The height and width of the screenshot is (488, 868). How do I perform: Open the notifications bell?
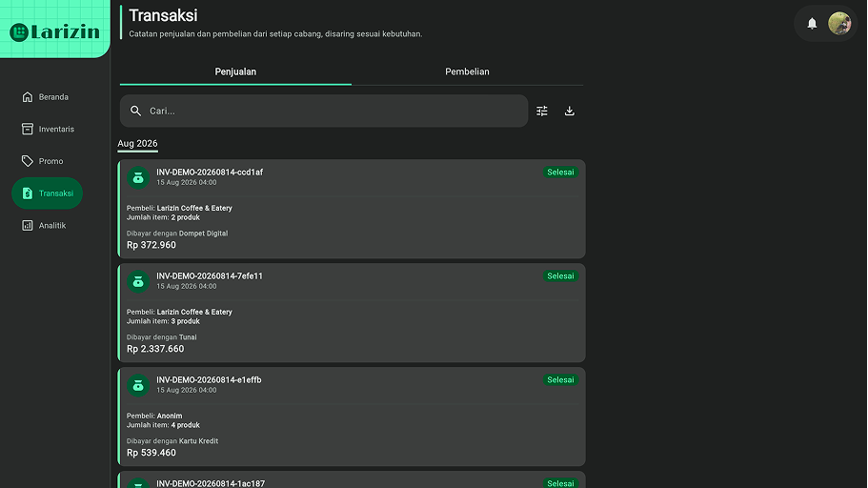pyautogui.click(x=812, y=23)
